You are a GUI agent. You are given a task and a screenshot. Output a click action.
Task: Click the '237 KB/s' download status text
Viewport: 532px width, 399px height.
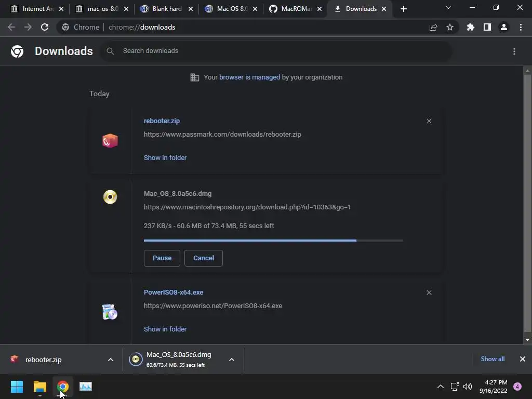209,225
